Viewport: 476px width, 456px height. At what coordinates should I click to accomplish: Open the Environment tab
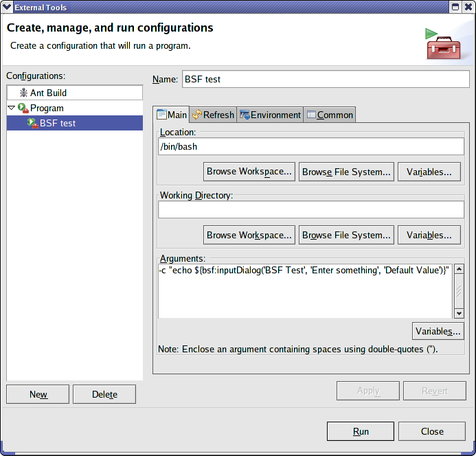tap(271, 115)
